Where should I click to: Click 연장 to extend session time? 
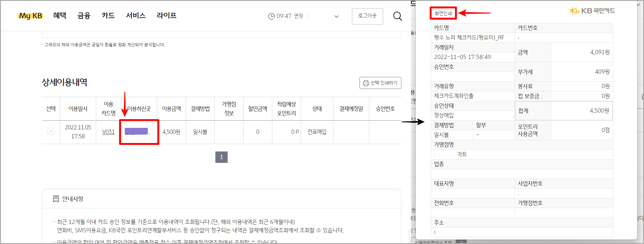click(x=298, y=16)
